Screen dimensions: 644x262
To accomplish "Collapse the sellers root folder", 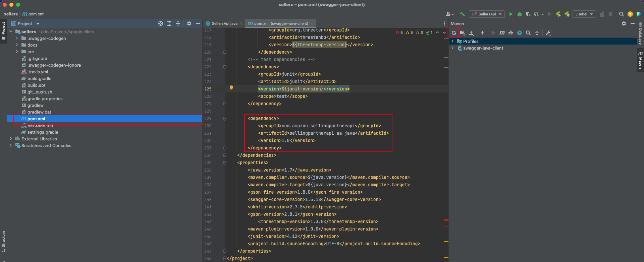I will click(11, 31).
